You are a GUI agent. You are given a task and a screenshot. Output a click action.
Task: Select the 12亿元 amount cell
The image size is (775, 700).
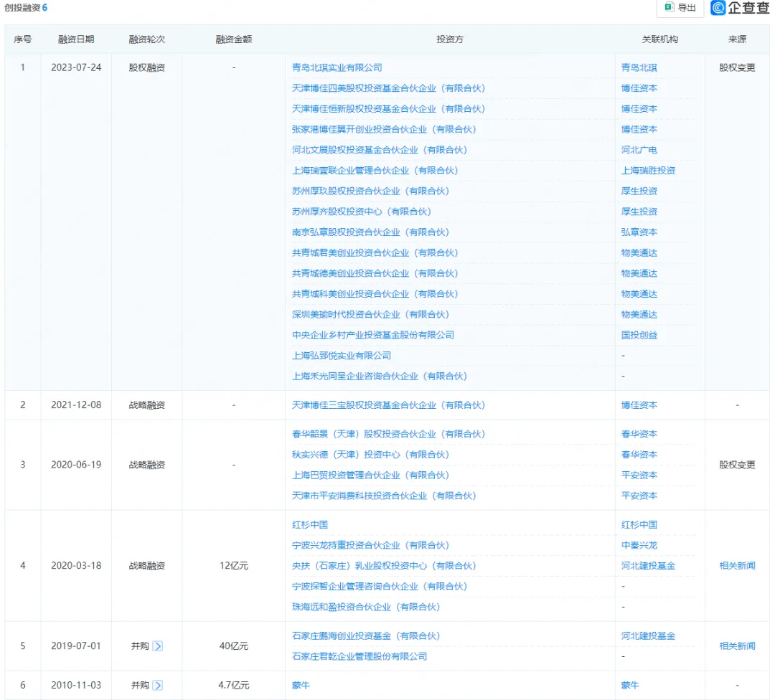click(x=234, y=566)
